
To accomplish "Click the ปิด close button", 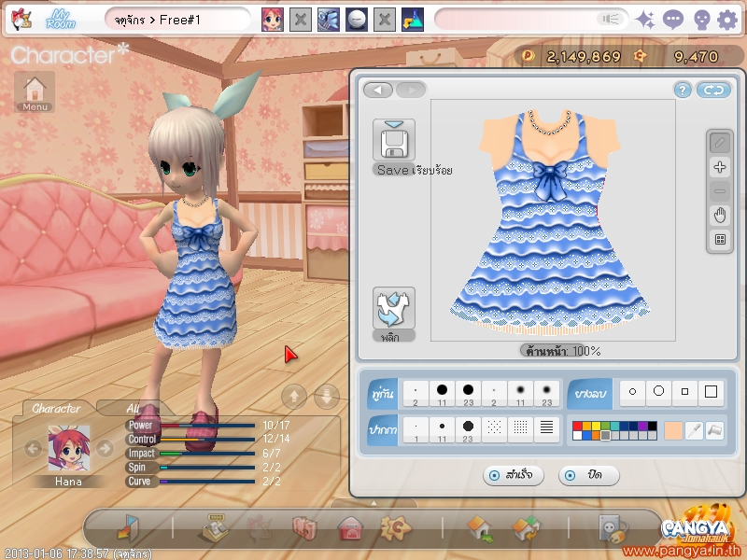I will tap(588, 475).
